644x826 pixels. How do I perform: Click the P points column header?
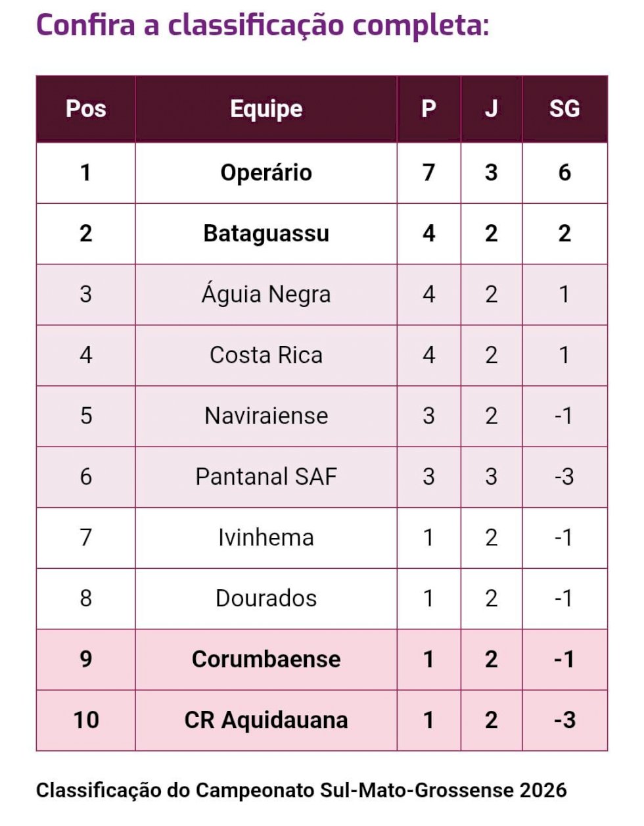[x=428, y=109]
